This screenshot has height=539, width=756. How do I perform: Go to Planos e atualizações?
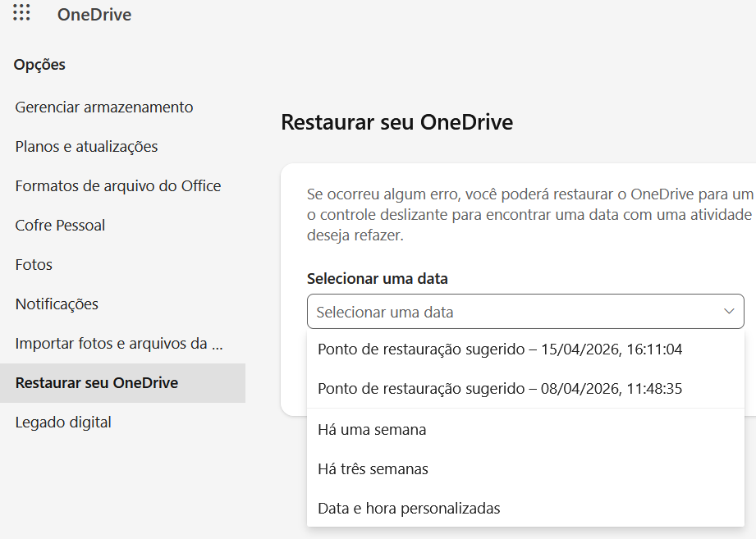(87, 146)
